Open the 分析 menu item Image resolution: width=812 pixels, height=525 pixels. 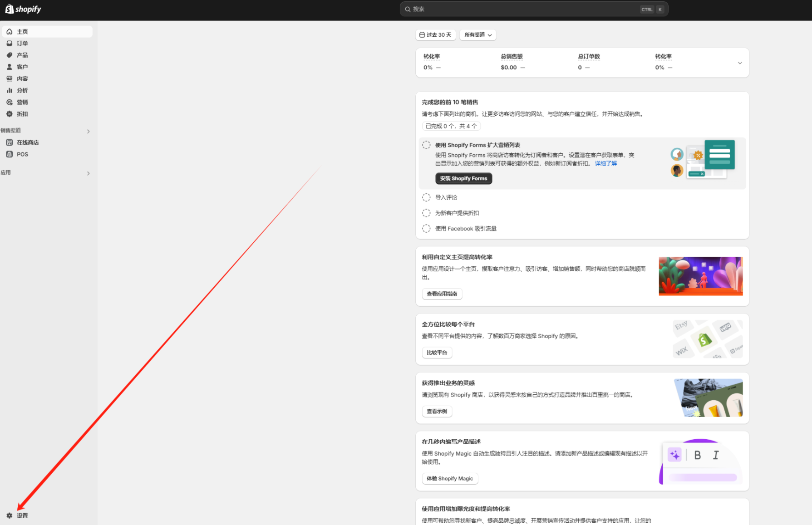(x=47, y=90)
